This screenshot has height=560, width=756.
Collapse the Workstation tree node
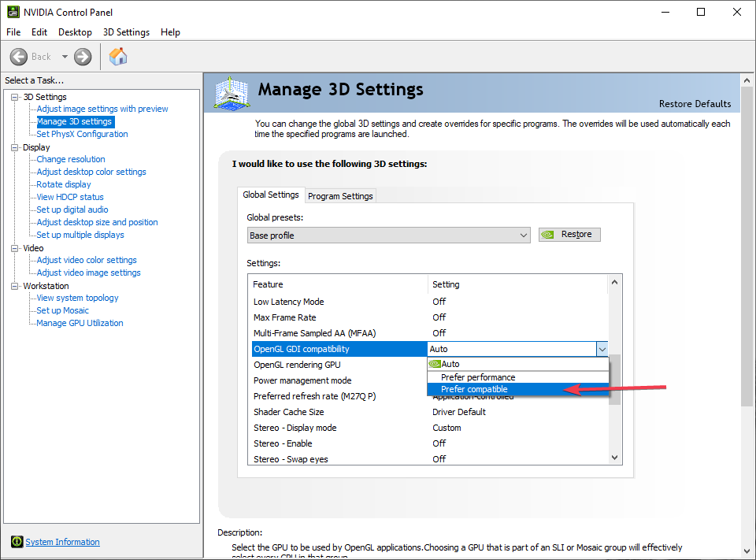click(14, 286)
